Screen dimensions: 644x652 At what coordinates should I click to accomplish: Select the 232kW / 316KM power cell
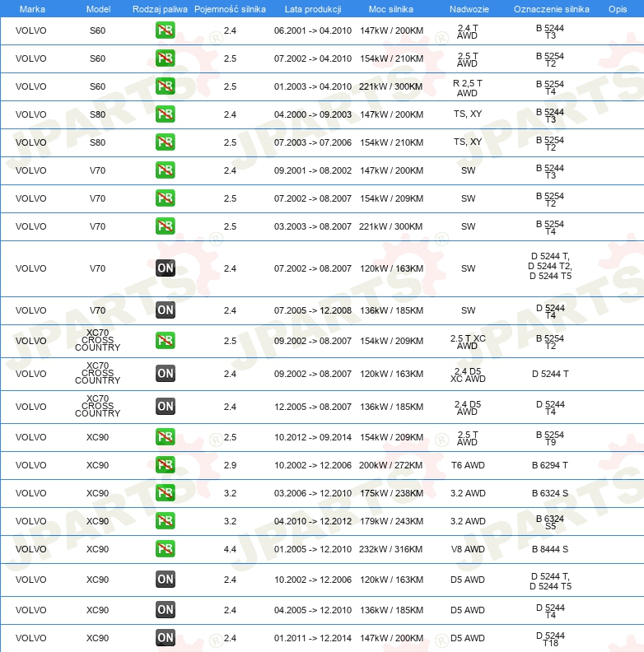click(391, 549)
